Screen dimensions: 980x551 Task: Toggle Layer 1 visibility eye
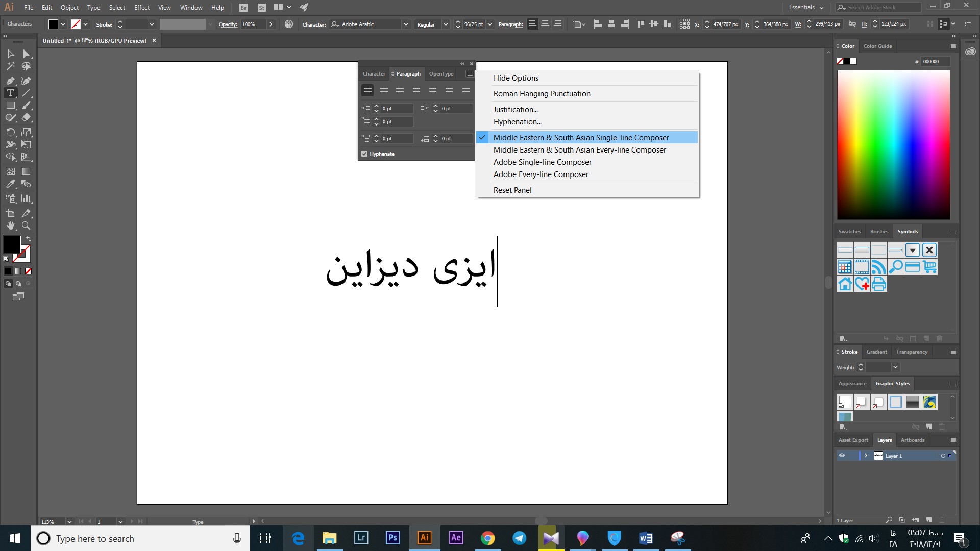click(x=842, y=456)
